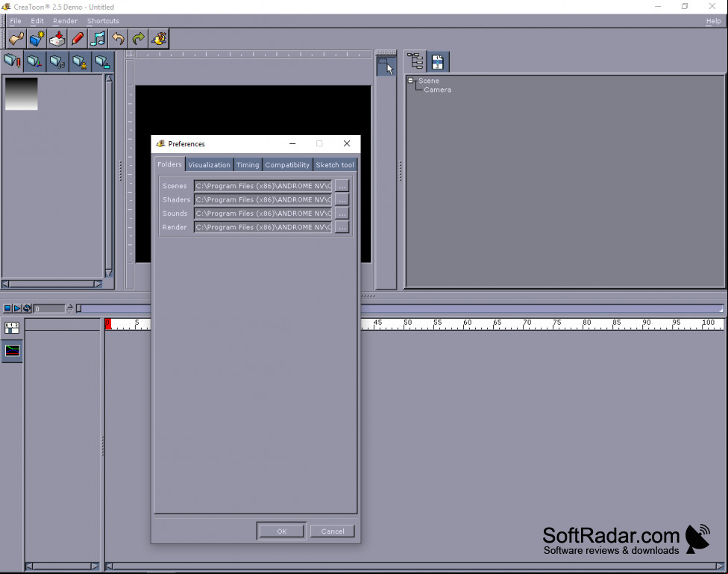This screenshot has width=728, height=574.
Task: Click the red frame 0 marker on timeline
Action: (x=108, y=324)
